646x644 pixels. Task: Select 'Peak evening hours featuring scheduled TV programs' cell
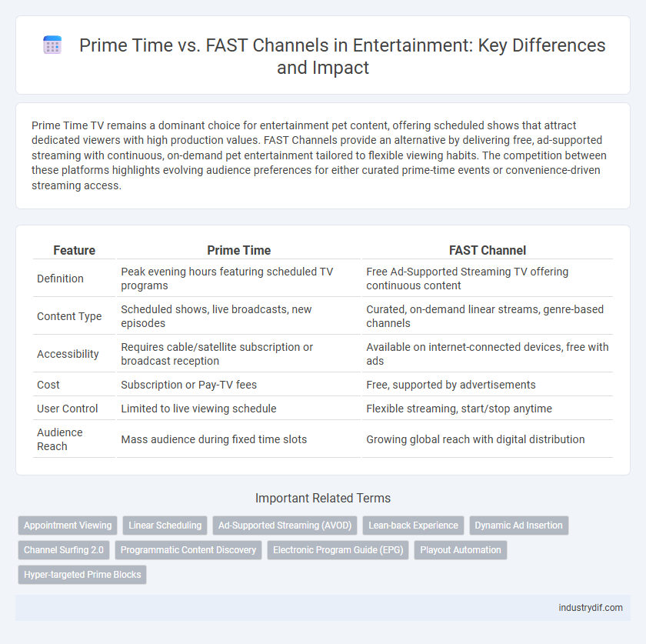pyautogui.click(x=239, y=279)
